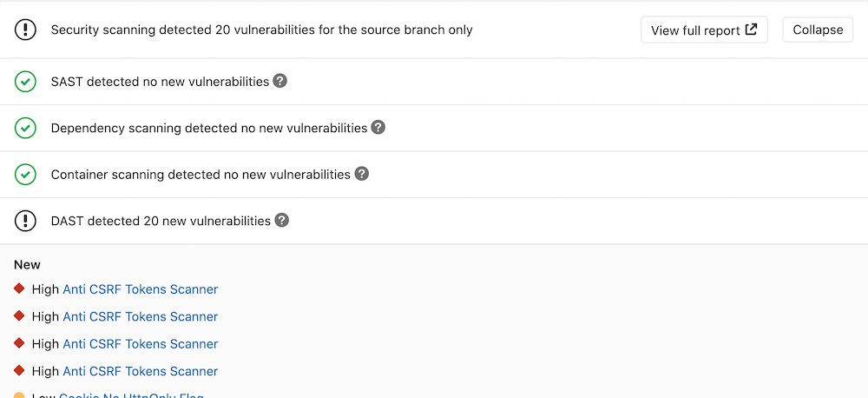Screen dimensions: 868x398
Task: Click the DAST help question mark icon
Action: (281, 220)
